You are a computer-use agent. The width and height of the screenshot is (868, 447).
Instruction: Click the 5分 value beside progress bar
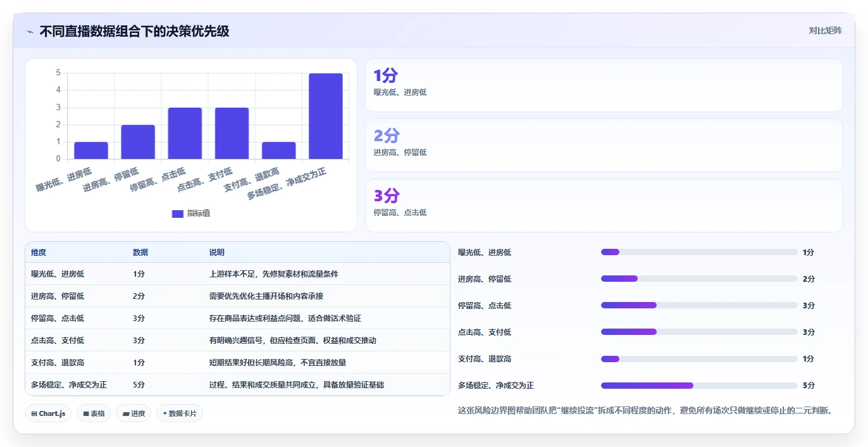[809, 386]
